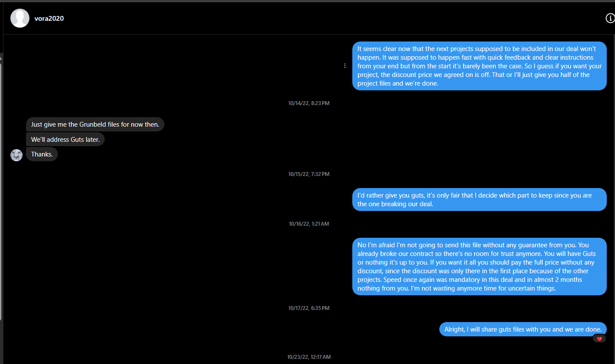
Task: Click sender's small avatar next to Thanks
Action: tap(16, 155)
